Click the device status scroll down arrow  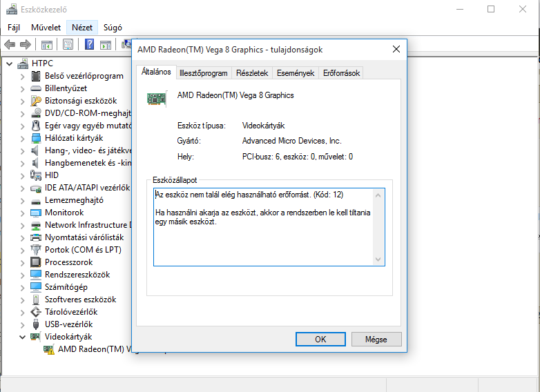pos(378,259)
